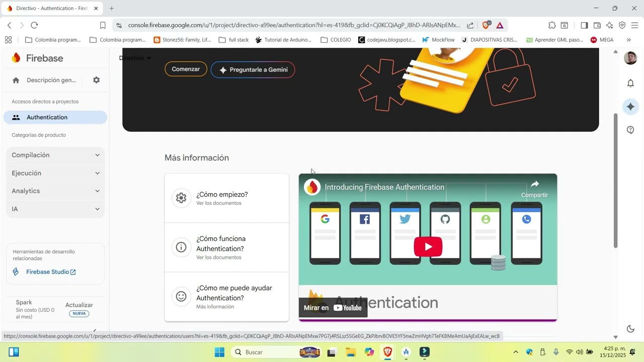The image size is (644, 362).
Task: Toggle the Brave sidebar panel
Action: click(x=584, y=25)
